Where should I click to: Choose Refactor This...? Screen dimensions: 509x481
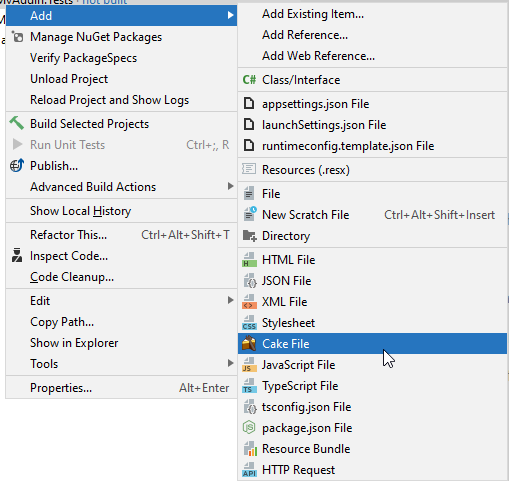tap(121, 235)
